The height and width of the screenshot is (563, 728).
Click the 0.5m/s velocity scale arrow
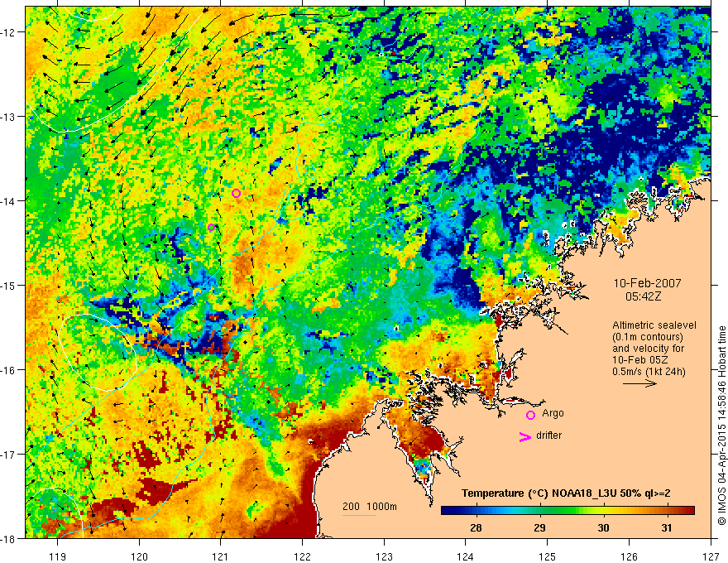click(x=639, y=383)
